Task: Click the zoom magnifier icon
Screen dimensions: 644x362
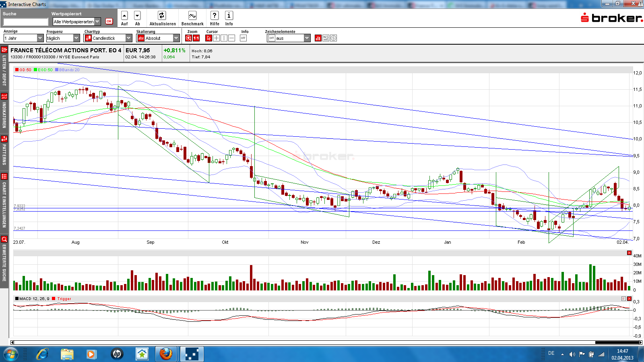Action: 188,37
